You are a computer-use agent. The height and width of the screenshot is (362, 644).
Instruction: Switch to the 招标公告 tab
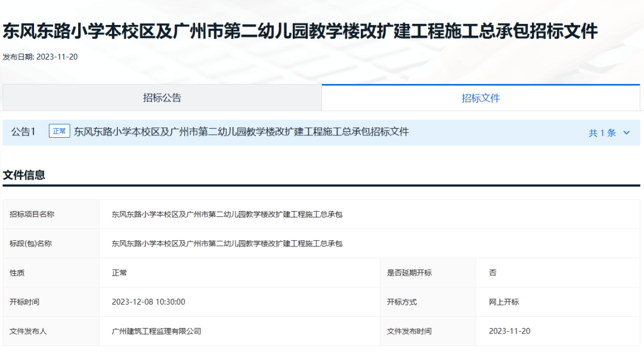pyautogui.click(x=162, y=98)
